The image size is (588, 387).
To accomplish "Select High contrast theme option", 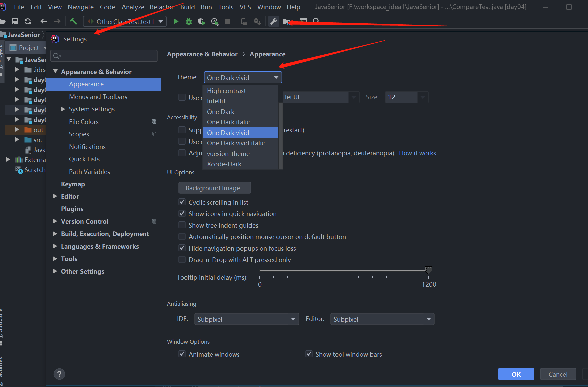I will point(240,91).
